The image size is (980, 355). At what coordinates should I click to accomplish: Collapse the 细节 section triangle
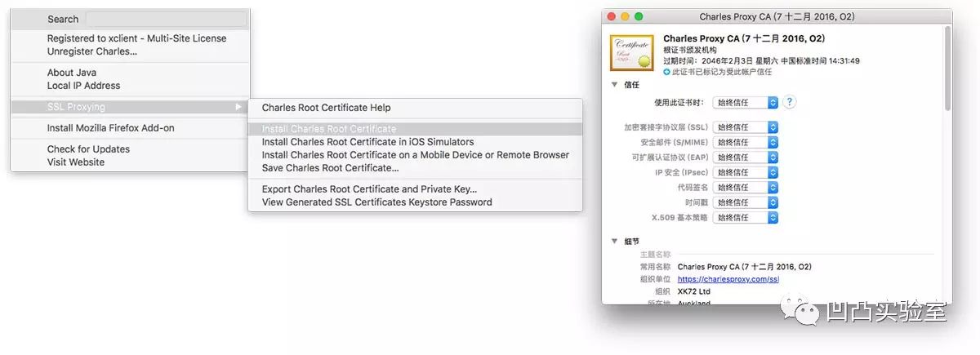coord(614,242)
